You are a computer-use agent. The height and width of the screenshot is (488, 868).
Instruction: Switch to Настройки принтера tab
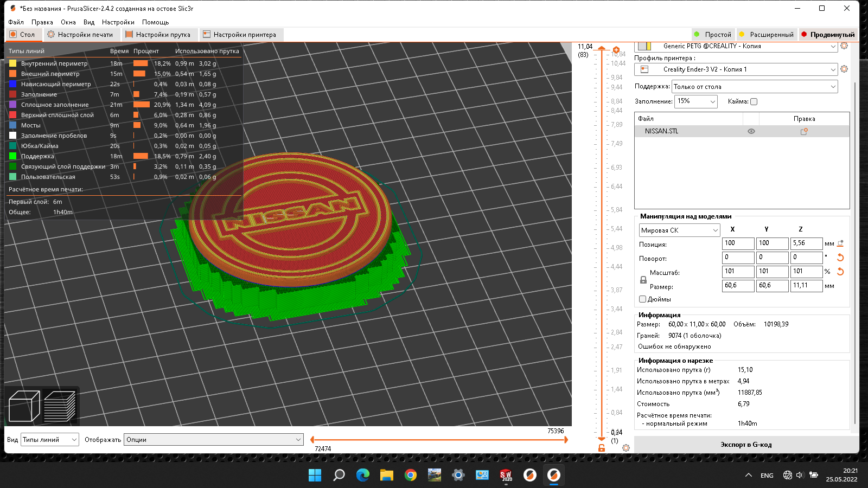click(240, 35)
